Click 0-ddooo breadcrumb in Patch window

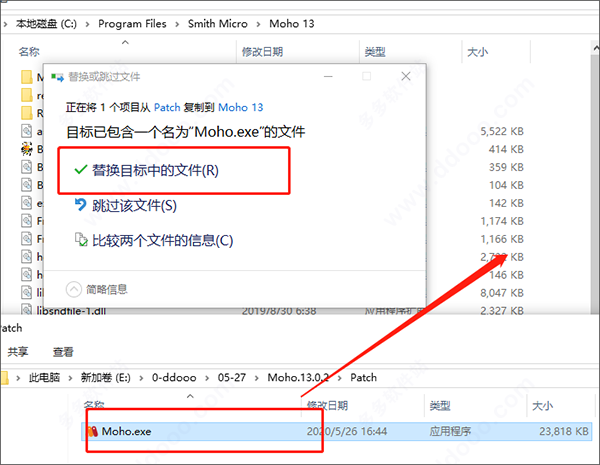[179, 379]
